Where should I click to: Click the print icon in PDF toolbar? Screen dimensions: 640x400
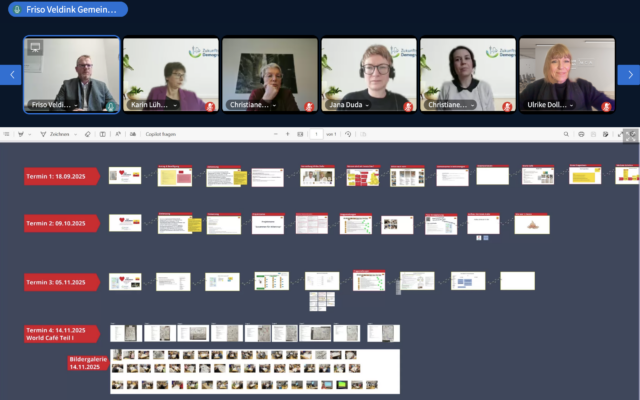tap(581, 134)
